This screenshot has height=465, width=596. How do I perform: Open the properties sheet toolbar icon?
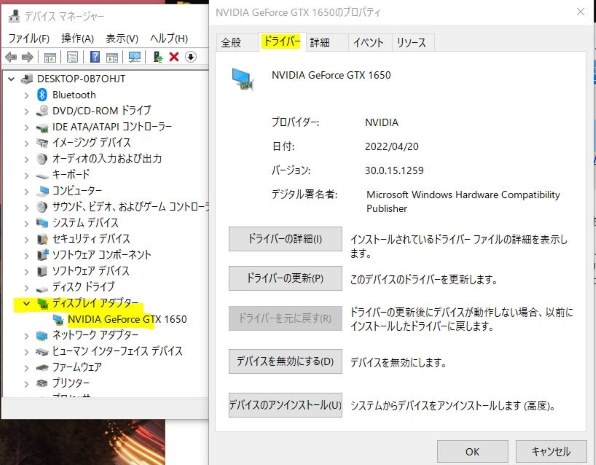pyautogui.click(x=72, y=57)
